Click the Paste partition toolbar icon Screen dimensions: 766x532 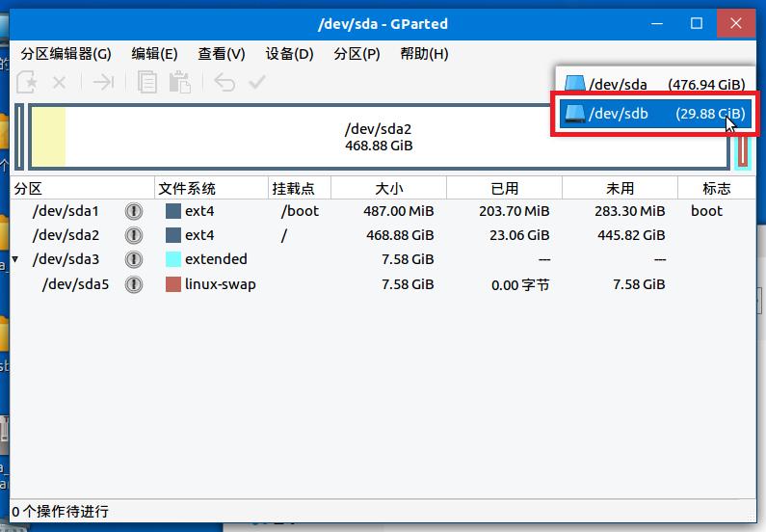(x=179, y=82)
